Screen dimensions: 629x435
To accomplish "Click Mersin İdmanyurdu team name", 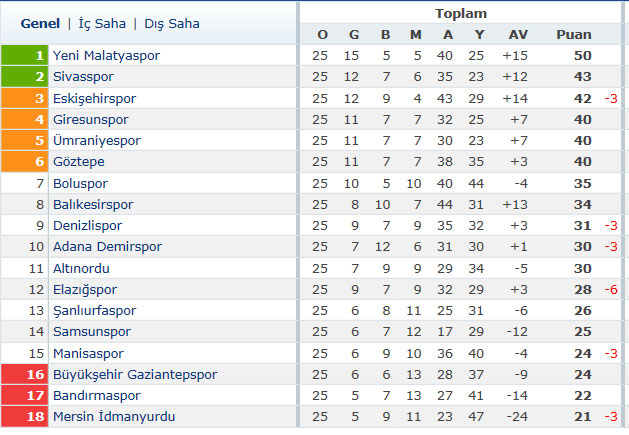I will [114, 416].
